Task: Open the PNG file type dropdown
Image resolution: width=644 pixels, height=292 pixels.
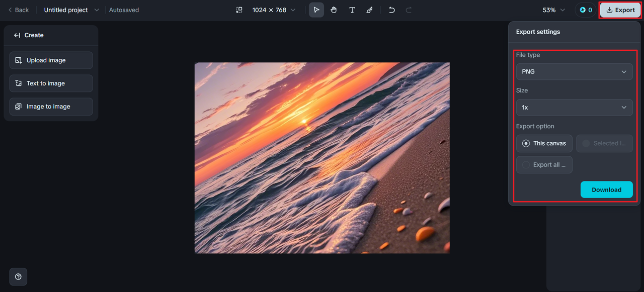Action: point(574,72)
